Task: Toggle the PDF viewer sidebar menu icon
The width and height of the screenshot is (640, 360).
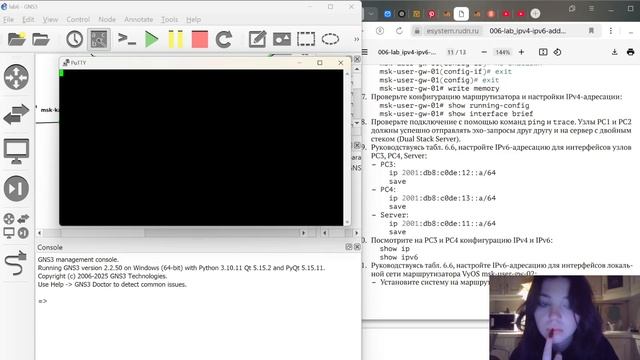Action: pyautogui.click(x=365, y=52)
